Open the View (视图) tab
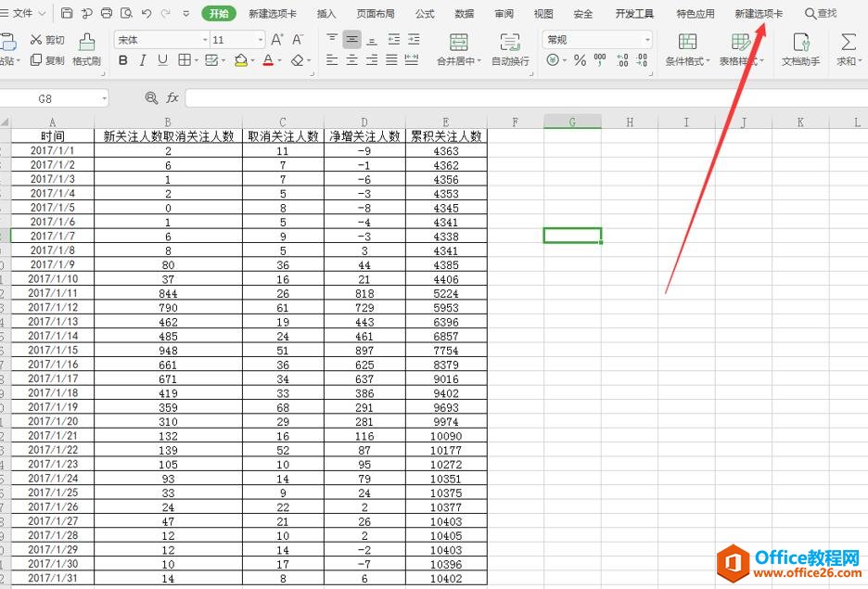Viewport: 868px width, 589px height. click(x=543, y=13)
